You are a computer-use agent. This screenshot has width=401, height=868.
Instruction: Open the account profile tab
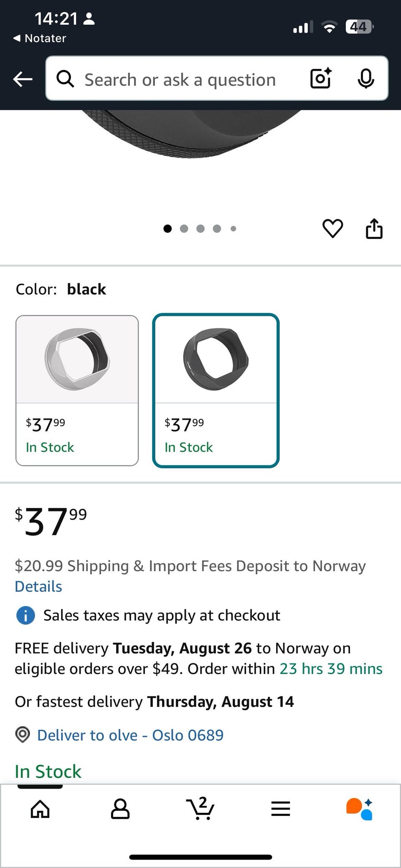click(120, 809)
